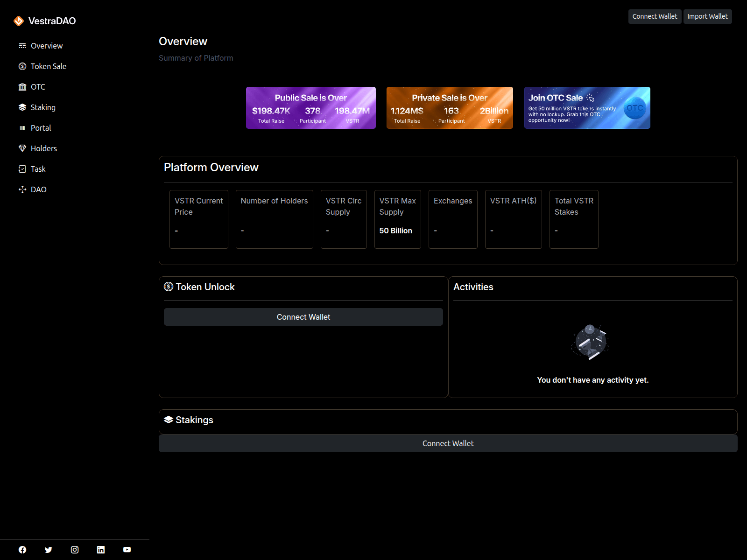747x560 pixels.
Task: Open the Holders menu item
Action: [44, 148]
